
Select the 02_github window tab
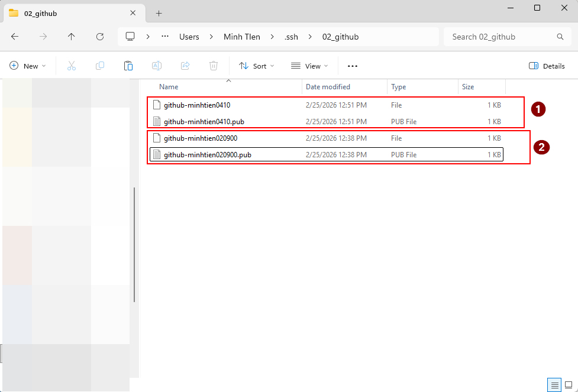(40, 13)
